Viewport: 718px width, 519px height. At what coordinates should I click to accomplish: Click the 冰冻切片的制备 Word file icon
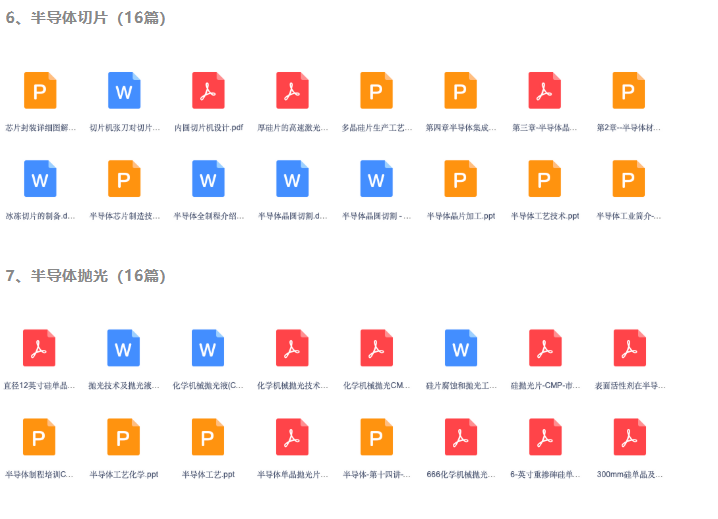click(x=39, y=179)
